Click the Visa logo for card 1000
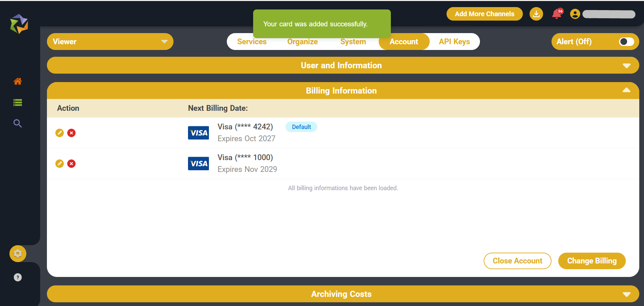This screenshot has width=644, height=306. click(198, 163)
